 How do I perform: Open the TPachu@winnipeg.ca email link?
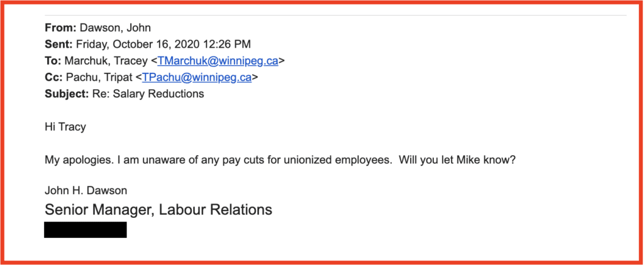coord(197,77)
